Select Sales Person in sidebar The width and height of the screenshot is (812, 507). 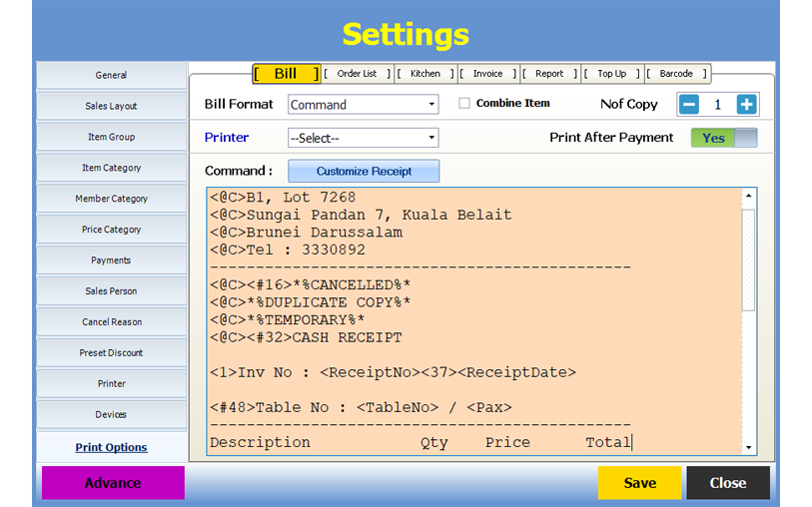click(x=111, y=291)
